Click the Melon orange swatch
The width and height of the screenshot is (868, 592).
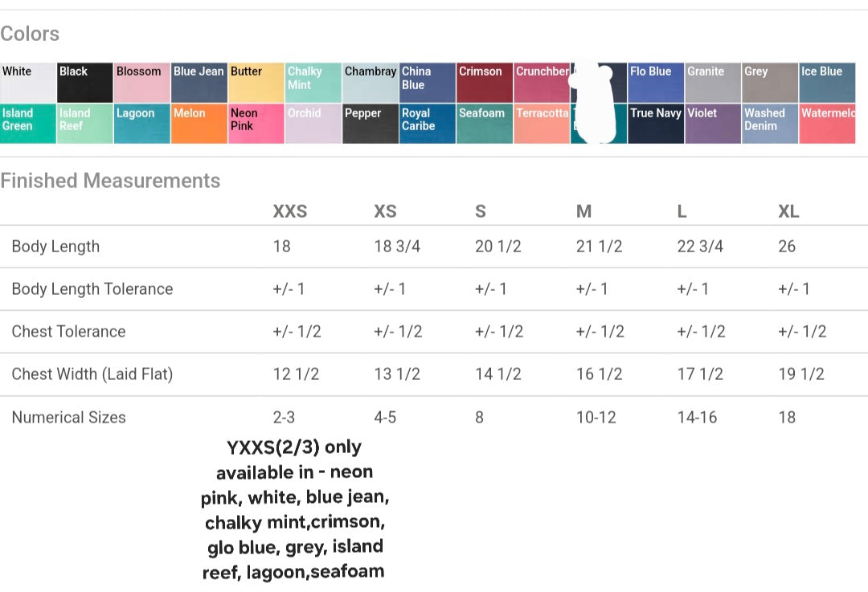199,125
